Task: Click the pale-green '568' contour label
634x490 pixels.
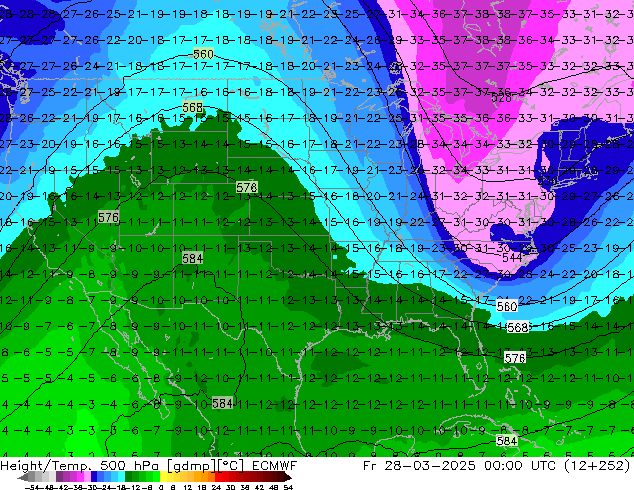Action: point(192,107)
